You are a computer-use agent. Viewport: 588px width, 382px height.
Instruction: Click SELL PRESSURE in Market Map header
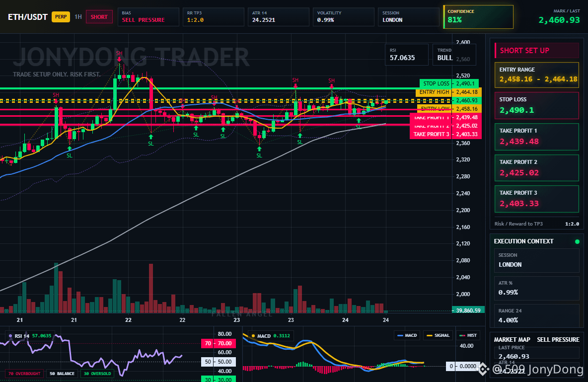coord(558,340)
